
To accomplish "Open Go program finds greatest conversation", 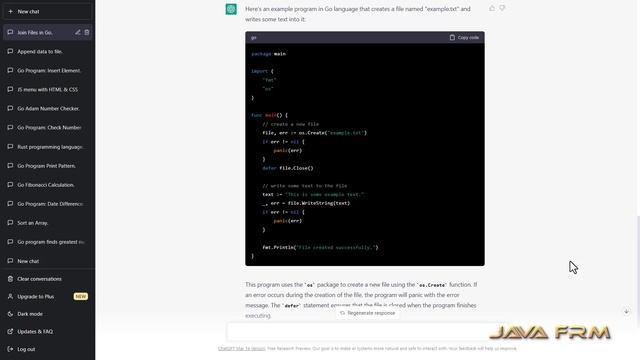I will point(47,242).
